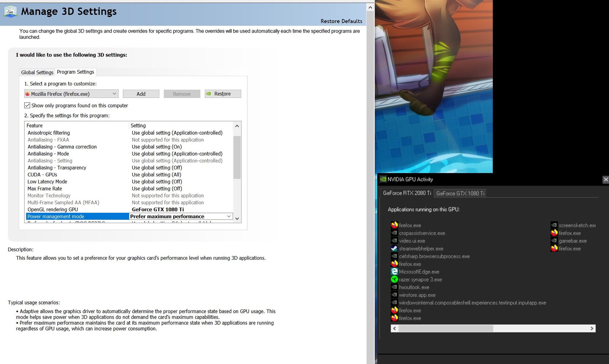Click Monitor Technology row
609x364 pixels.
click(129, 196)
